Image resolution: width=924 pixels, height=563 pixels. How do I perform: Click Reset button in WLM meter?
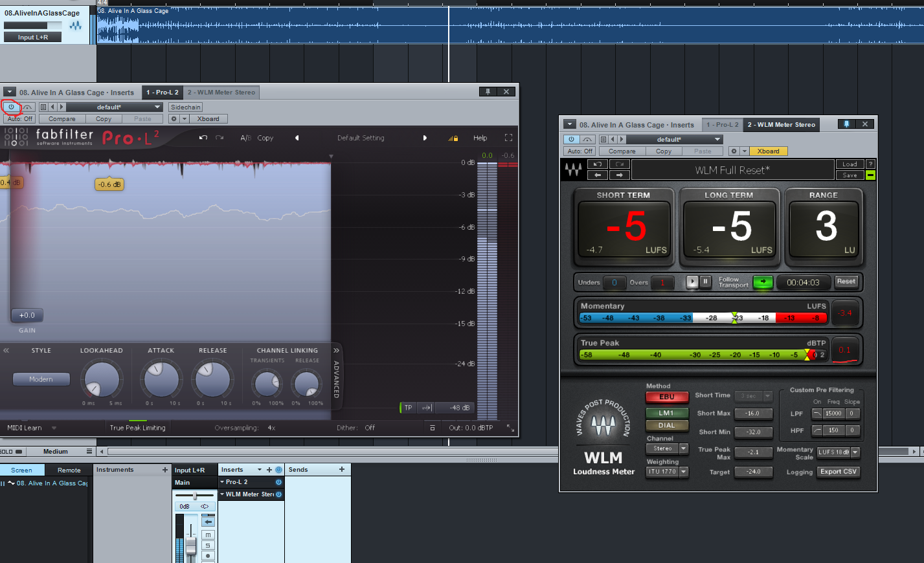click(x=846, y=281)
